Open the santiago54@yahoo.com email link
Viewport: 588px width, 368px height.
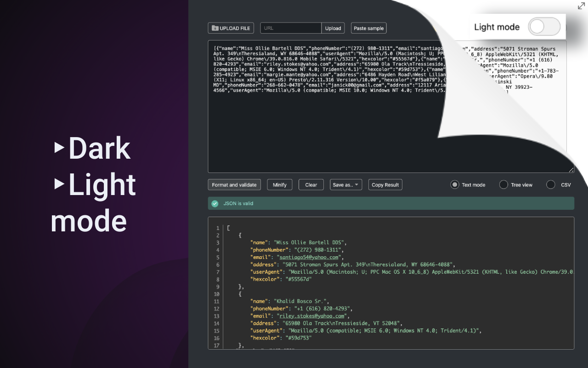tap(309, 258)
